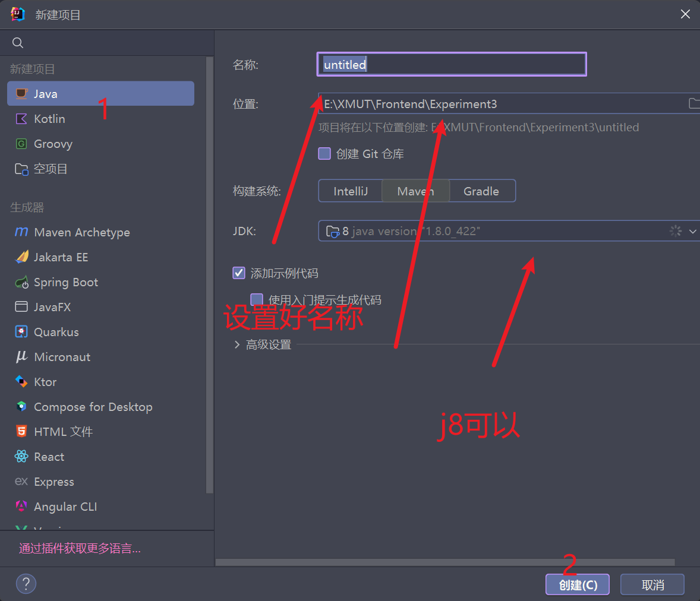Enable the 创建 Git 仓库 checkbox
Viewport: 700px width, 601px height.
(x=324, y=154)
